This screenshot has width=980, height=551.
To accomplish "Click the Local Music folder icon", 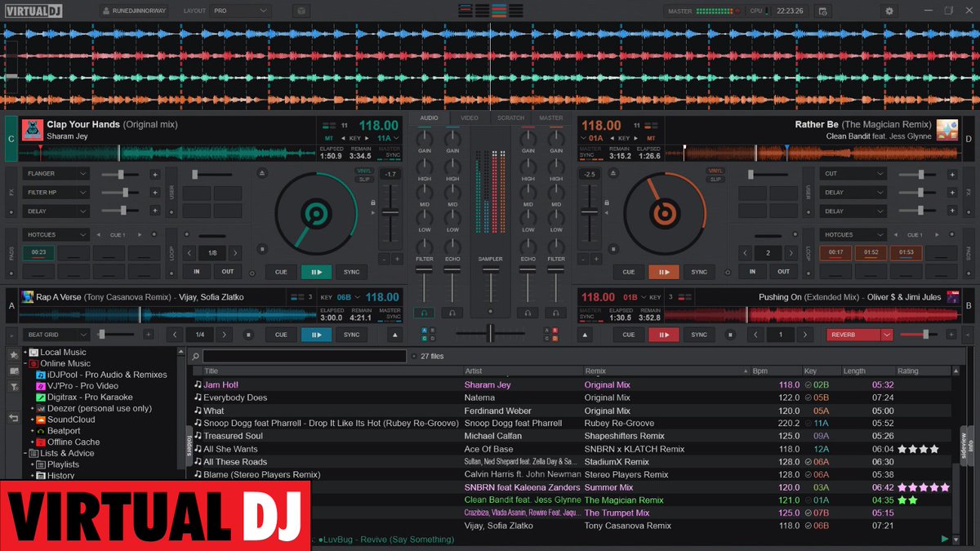I will (x=33, y=353).
